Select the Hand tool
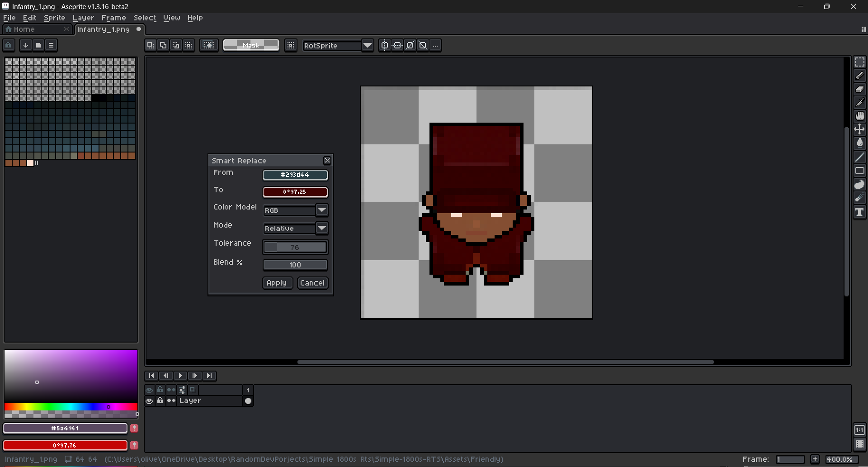Screen dimensions: 868x467 point(859,116)
